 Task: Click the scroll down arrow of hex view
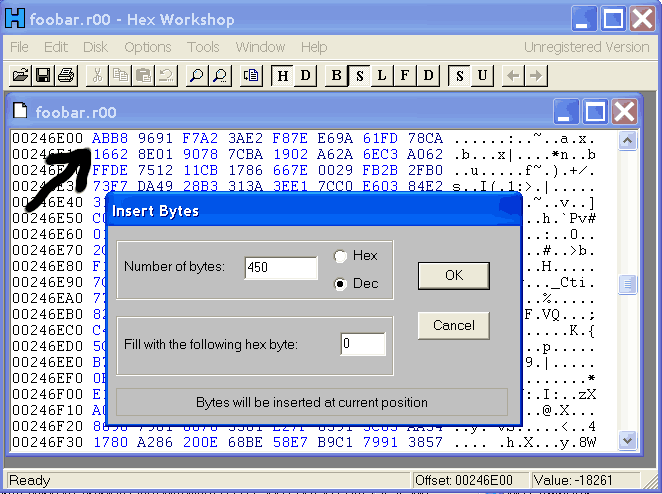coord(627,441)
